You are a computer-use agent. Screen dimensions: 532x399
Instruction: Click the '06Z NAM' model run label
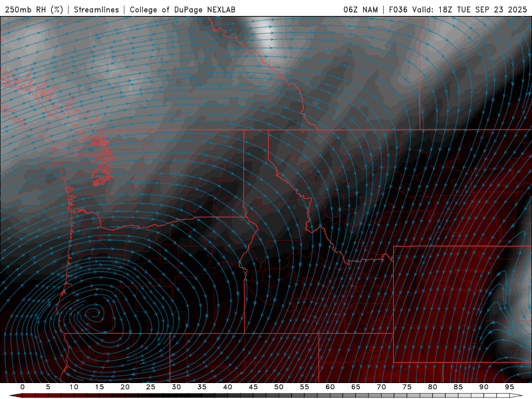coord(360,9)
